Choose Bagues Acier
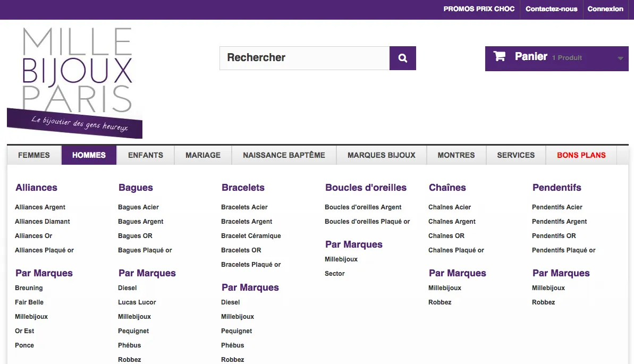 (138, 207)
